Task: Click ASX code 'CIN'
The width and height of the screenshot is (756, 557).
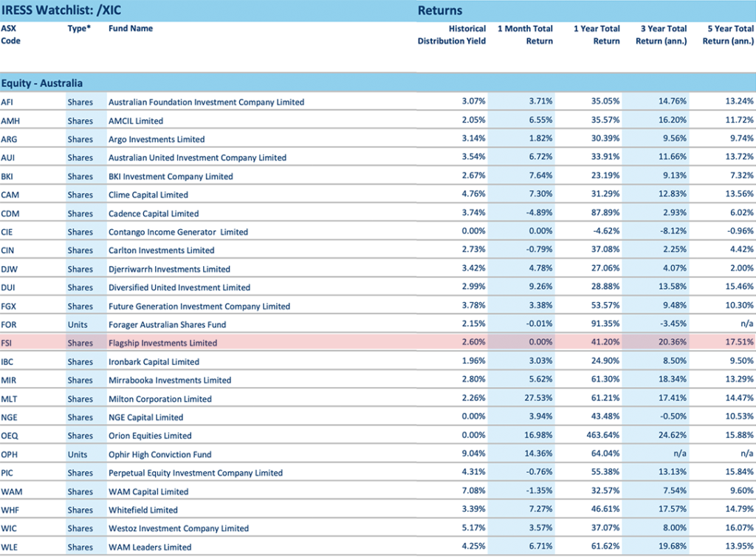Action: [7, 250]
